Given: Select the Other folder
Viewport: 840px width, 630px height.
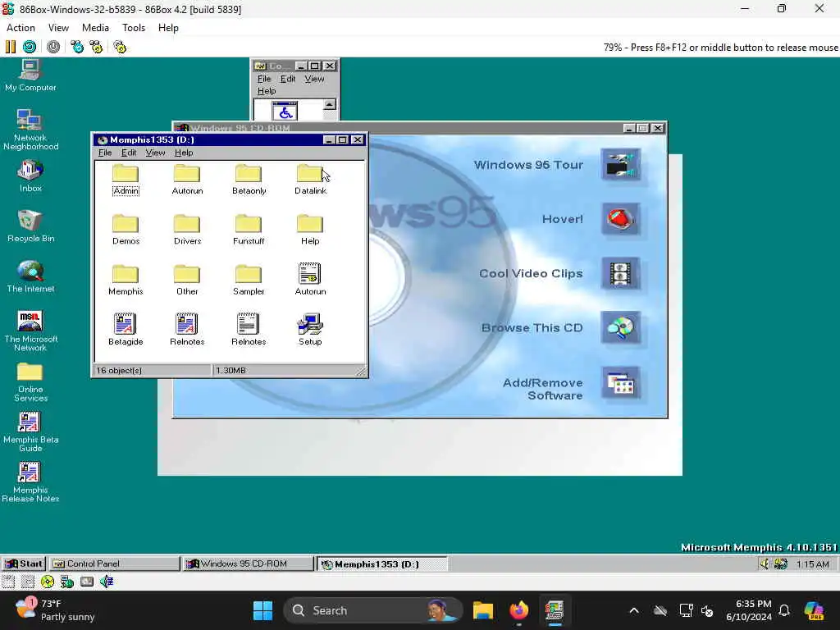Looking at the screenshot, I should (187, 281).
